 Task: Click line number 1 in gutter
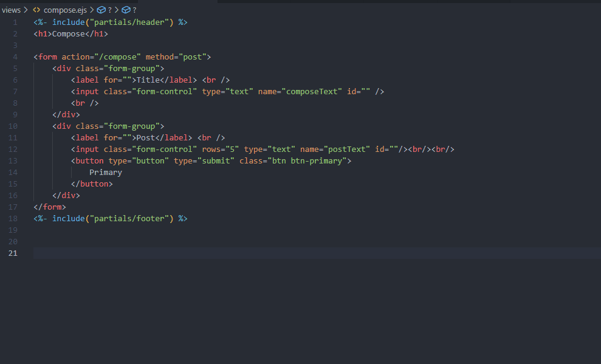click(15, 22)
